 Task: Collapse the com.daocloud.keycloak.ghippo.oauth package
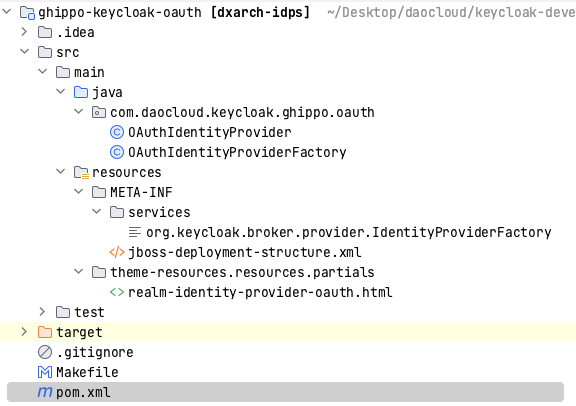[x=78, y=112]
